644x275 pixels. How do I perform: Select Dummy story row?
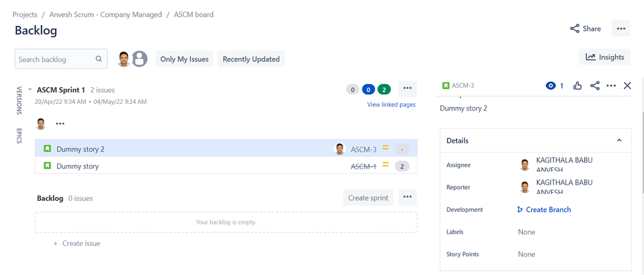point(226,166)
